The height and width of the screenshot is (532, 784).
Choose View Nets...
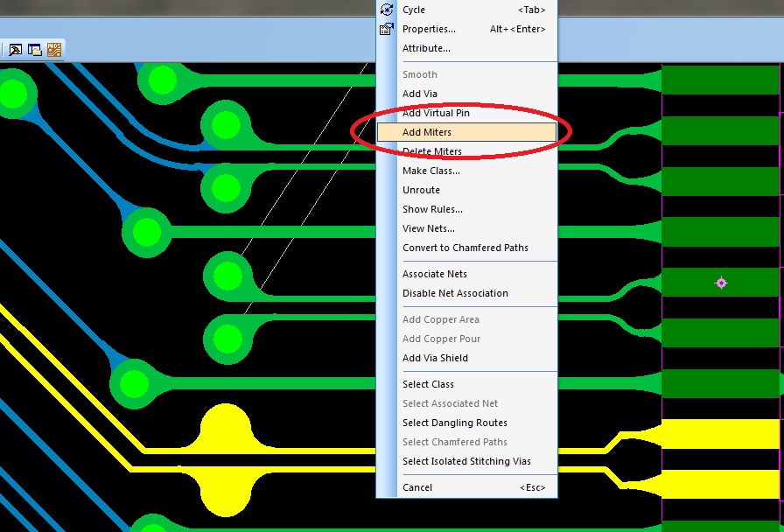click(467, 228)
